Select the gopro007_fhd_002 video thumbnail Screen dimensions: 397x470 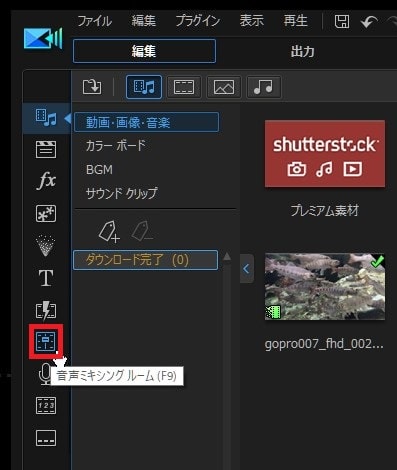tap(325, 287)
